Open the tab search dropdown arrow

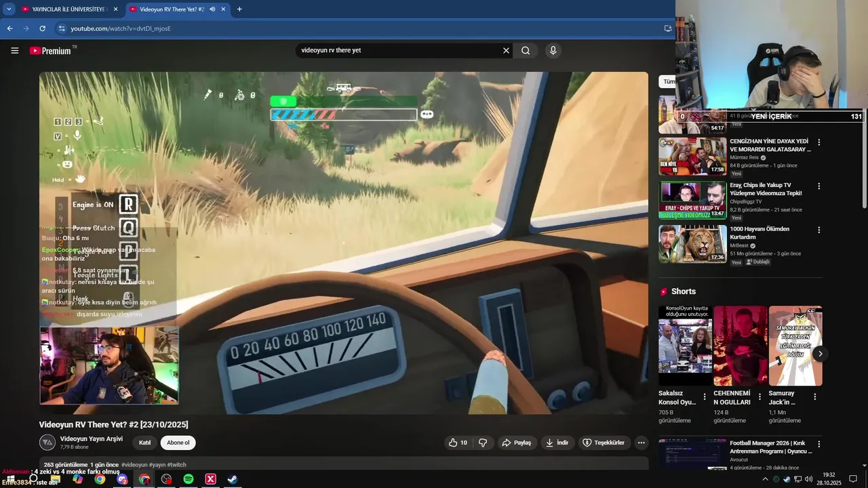coord(9,9)
